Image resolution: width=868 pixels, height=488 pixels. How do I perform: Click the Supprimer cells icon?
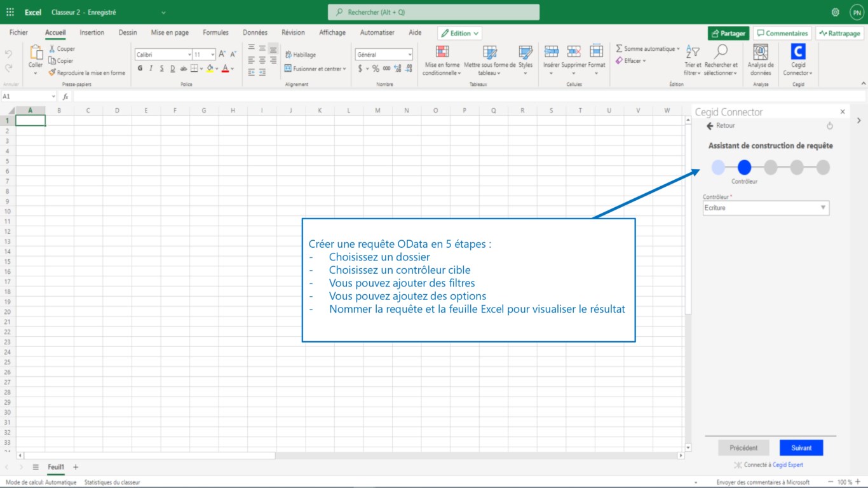click(574, 51)
